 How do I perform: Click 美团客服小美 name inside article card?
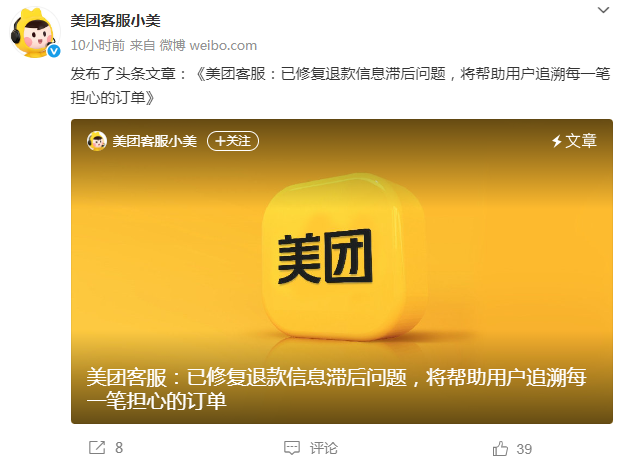click(155, 141)
